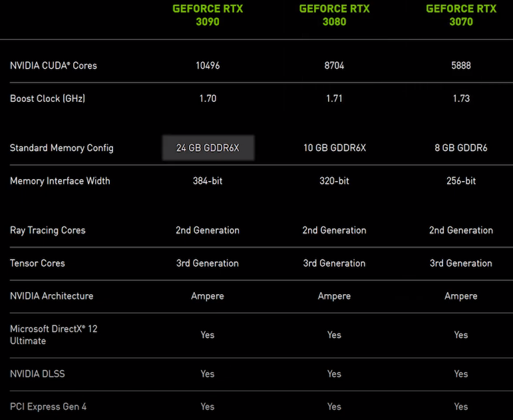Screen dimensions: 513x420
Task: Click the GeForce RTX 3090 column header
Action: click(208, 15)
